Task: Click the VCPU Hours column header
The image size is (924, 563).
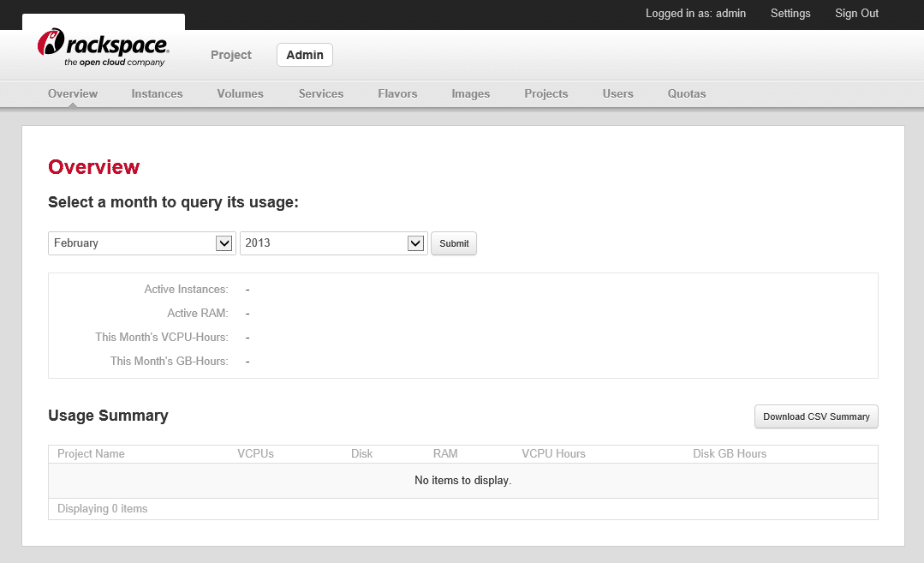Action: pos(553,454)
